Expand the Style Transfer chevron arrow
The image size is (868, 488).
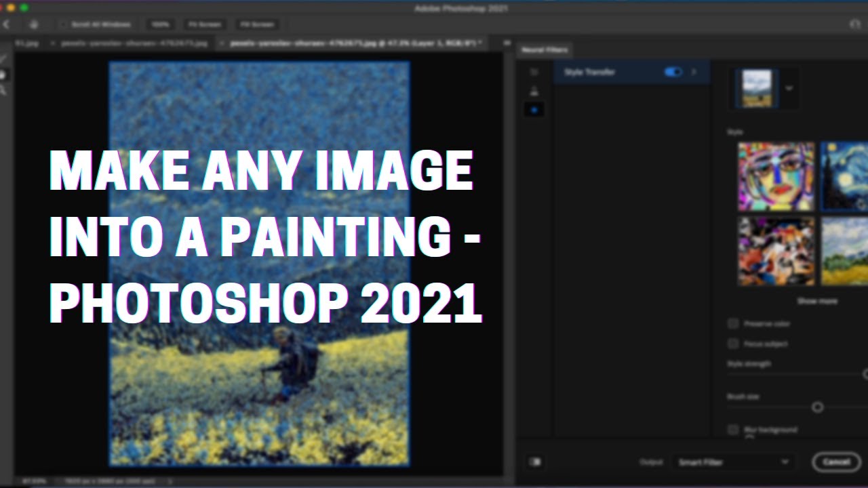(693, 72)
